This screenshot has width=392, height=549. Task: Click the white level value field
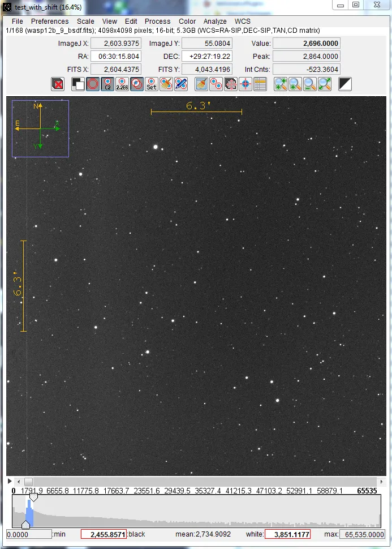(x=287, y=534)
